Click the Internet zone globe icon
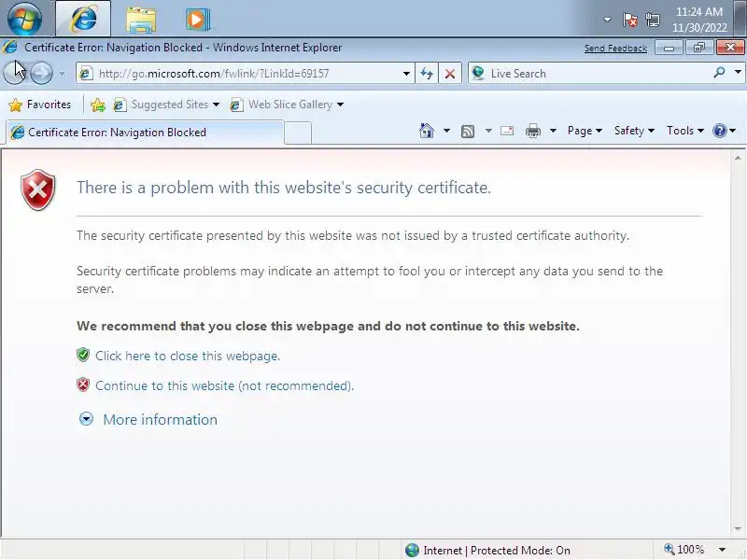747x560 pixels. tap(412, 551)
